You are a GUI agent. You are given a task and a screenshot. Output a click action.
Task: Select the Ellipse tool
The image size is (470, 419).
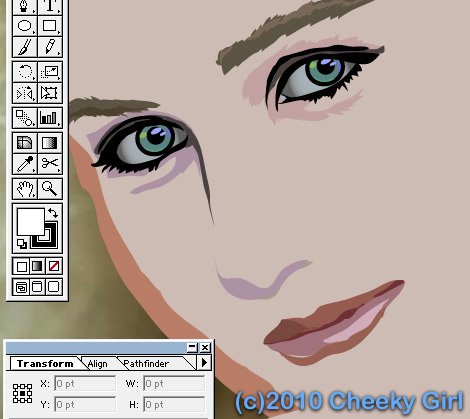25,26
